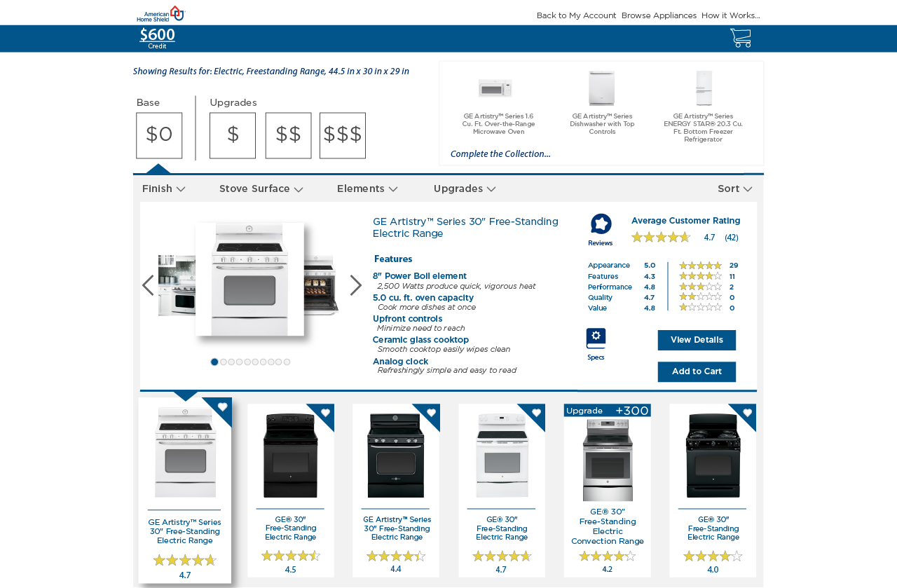
Task: Open the Sort dropdown
Action: pyautogui.click(x=735, y=189)
